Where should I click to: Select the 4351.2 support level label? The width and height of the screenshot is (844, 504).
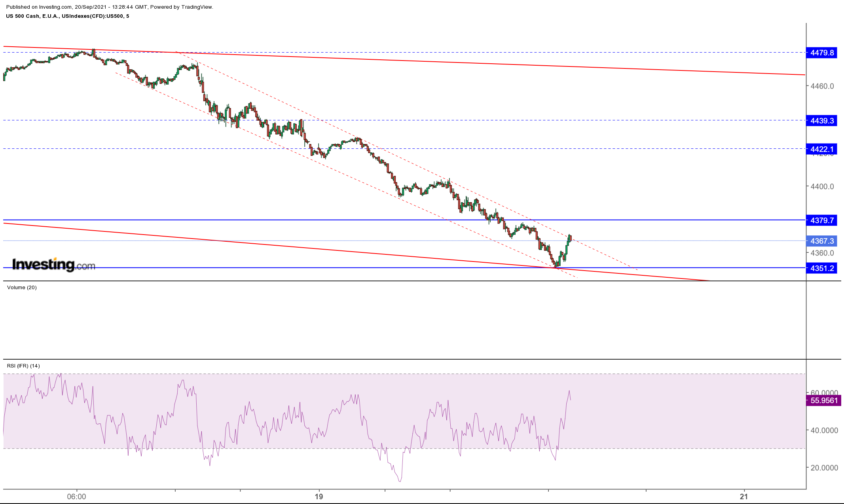[821, 268]
